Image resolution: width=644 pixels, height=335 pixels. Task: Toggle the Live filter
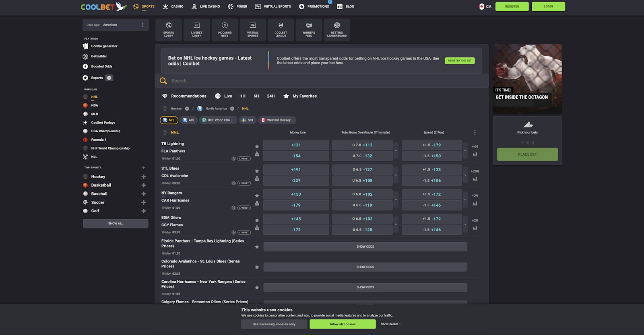tap(224, 96)
